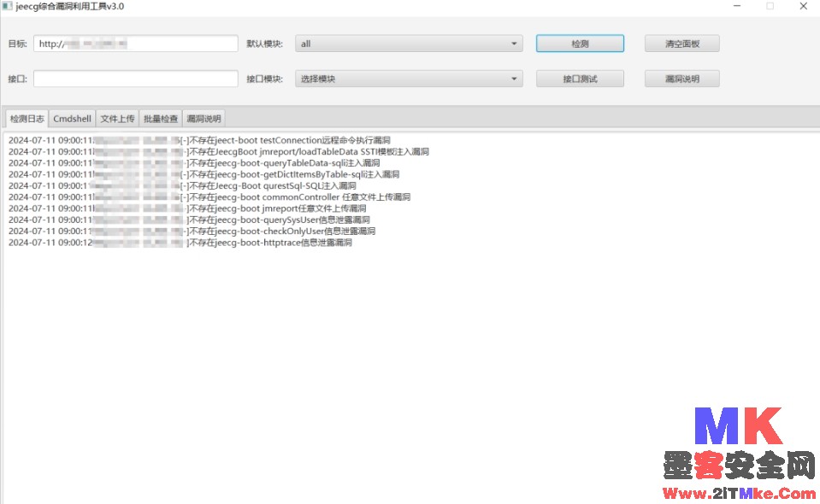
Task: Select the httptrace信息泄露漏洞 log line
Action: [x=180, y=243]
